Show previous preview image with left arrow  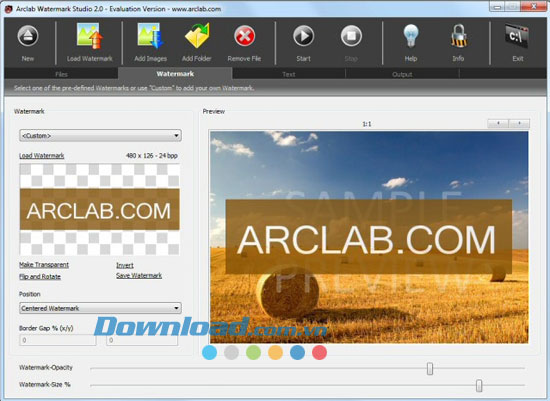pos(498,123)
